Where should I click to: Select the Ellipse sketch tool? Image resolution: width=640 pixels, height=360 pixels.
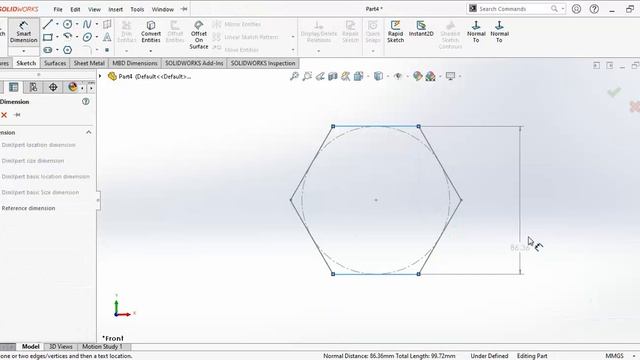pos(87,37)
